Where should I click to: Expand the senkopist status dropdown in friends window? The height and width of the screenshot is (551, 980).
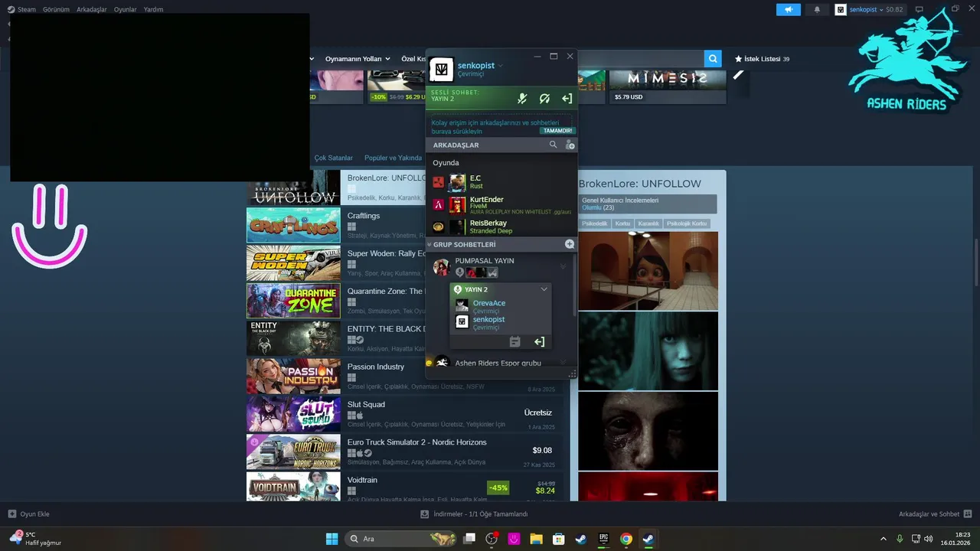tap(501, 66)
